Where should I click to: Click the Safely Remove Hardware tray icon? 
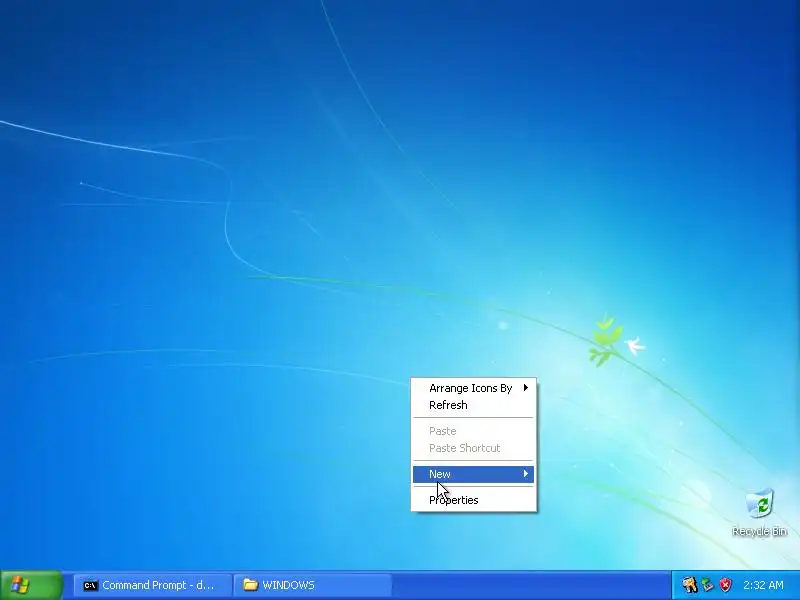pos(707,585)
